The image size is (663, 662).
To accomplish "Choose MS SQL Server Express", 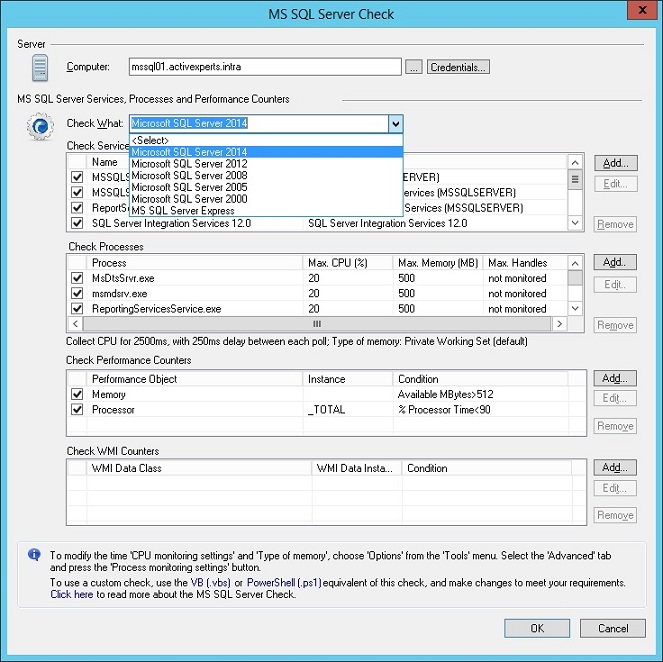I will pyautogui.click(x=266, y=211).
